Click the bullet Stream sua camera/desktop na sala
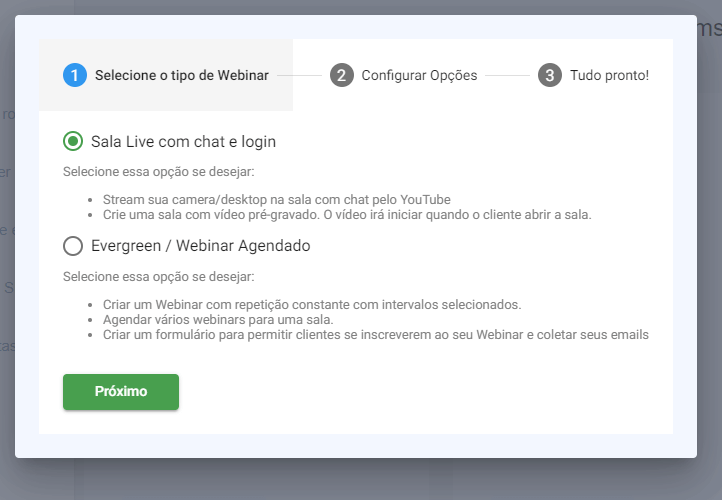Viewport: 722px width, 500px height. point(276,200)
